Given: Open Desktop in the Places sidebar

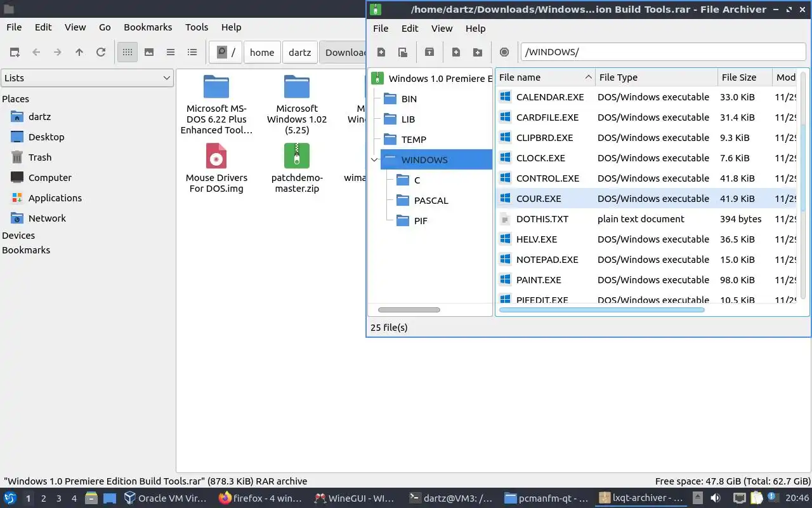Looking at the screenshot, I should [46, 137].
